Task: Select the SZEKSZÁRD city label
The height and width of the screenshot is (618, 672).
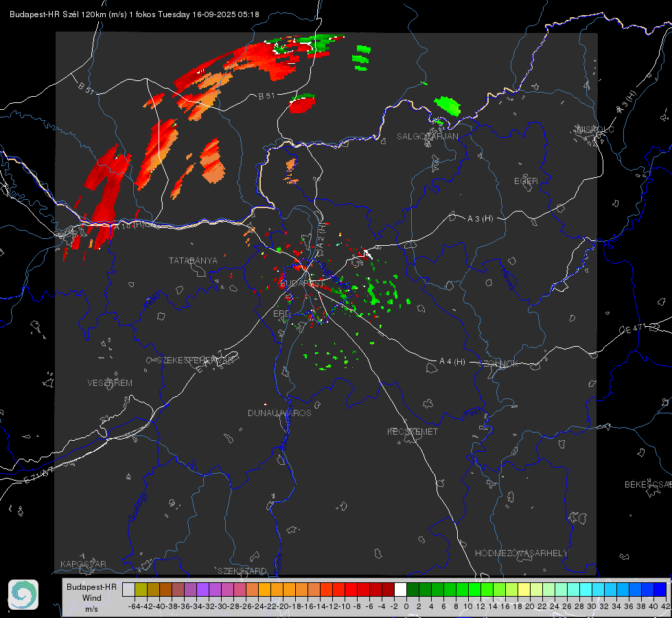Action: (242, 571)
